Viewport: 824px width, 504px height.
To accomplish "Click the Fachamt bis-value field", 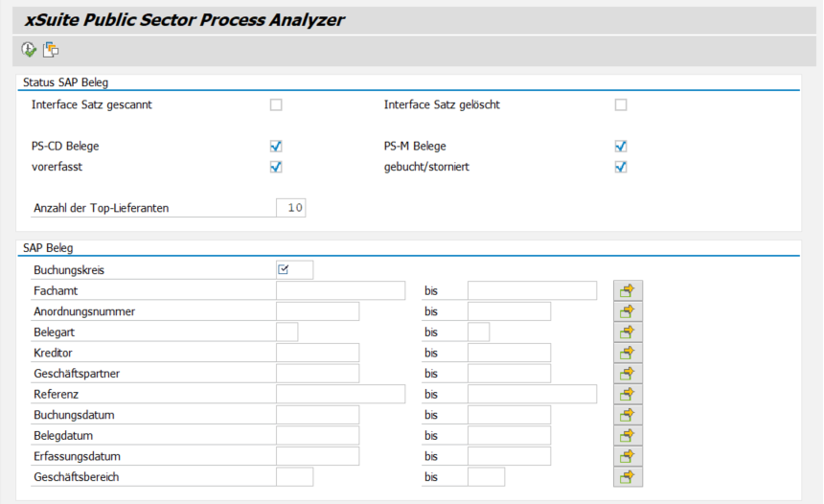I will click(x=532, y=290).
